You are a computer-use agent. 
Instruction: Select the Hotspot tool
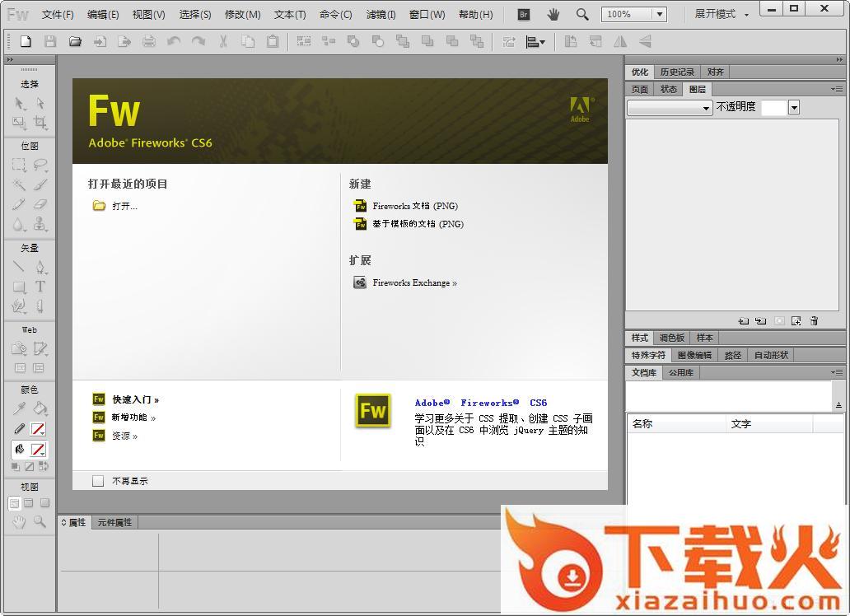pyautogui.click(x=19, y=348)
